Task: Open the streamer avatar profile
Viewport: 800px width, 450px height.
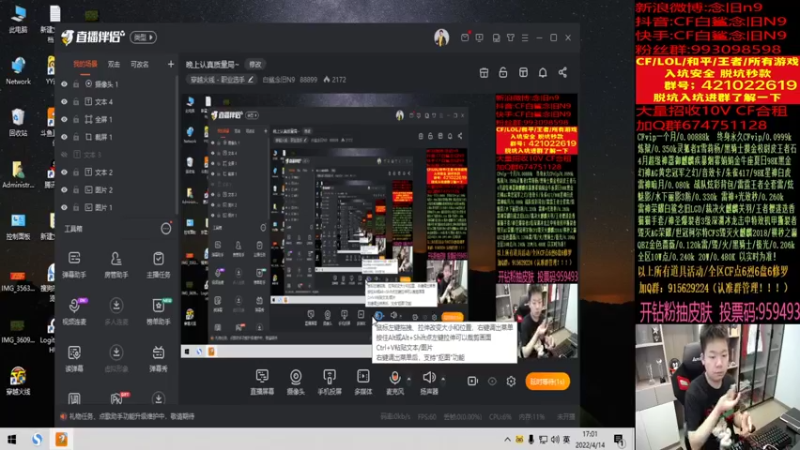Action: pyautogui.click(x=441, y=37)
